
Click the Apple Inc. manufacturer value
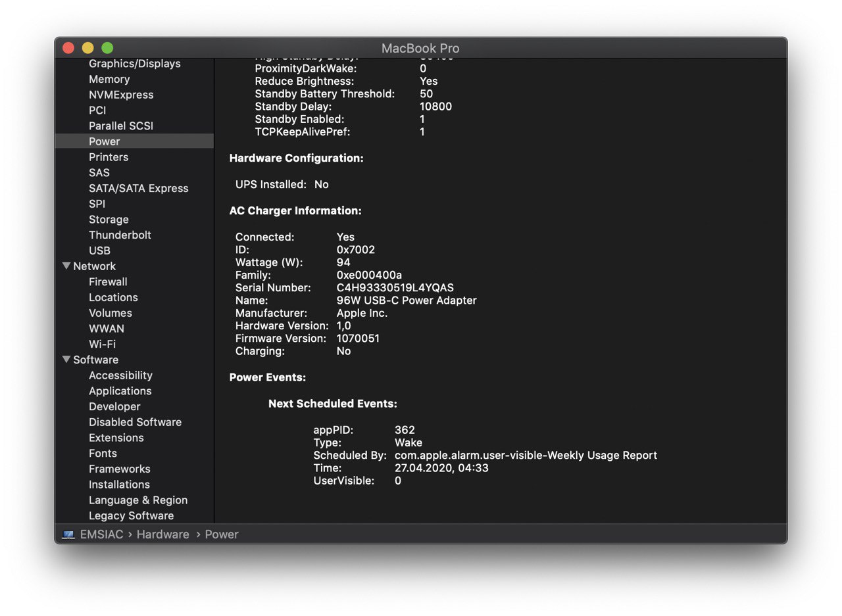tap(362, 313)
